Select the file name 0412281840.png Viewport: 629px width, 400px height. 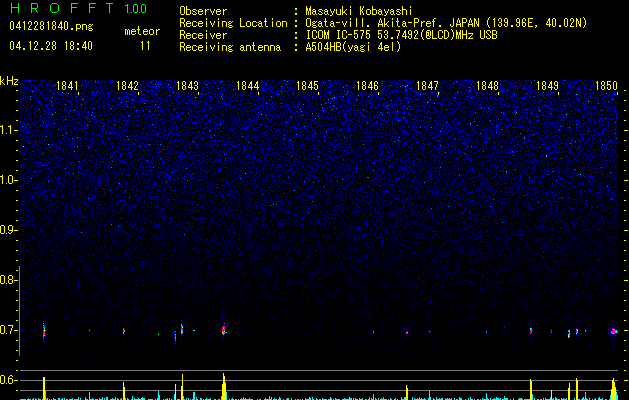pos(51,27)
